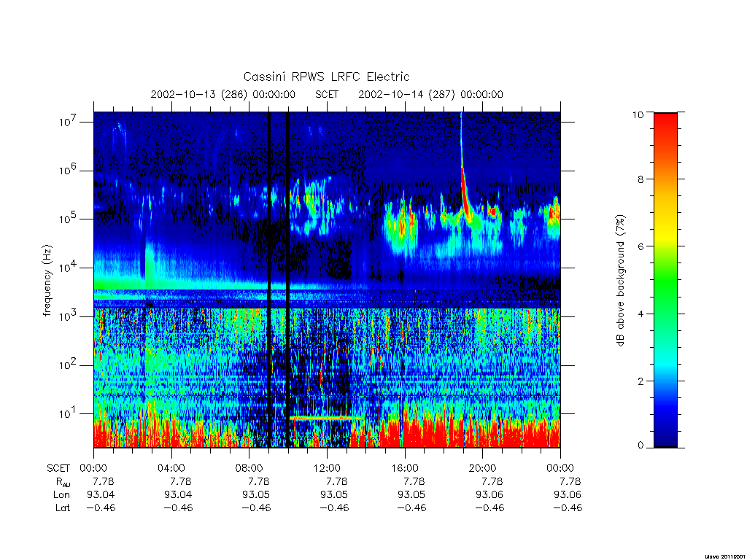This screenshot has width=747, height=560.
Task: Click the 'SCET' label between the dates
Action: pyautogui.click(x=327, y=94)
